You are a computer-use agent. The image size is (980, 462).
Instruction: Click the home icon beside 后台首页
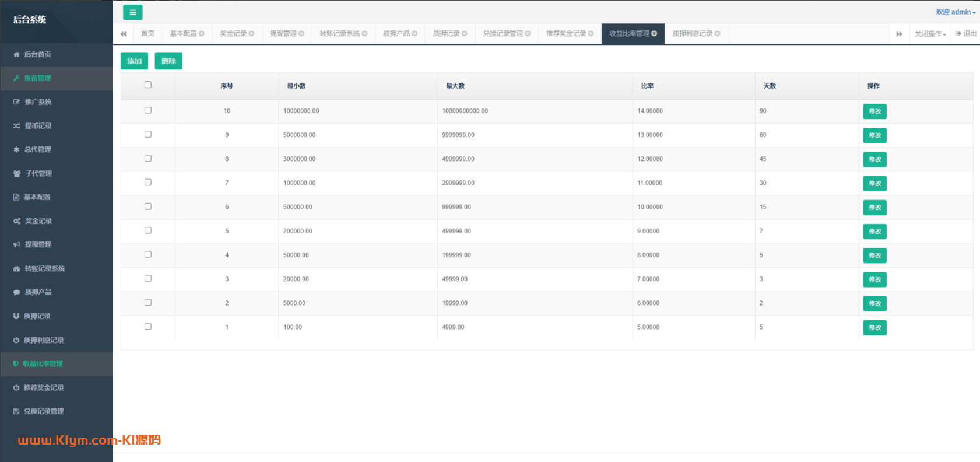16,54
